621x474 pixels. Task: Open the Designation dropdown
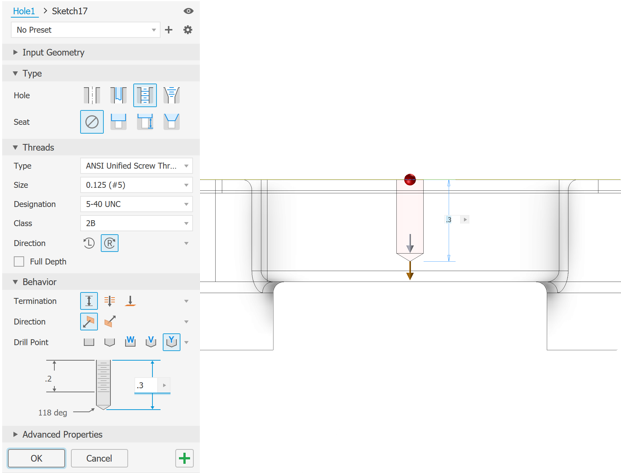137,204
